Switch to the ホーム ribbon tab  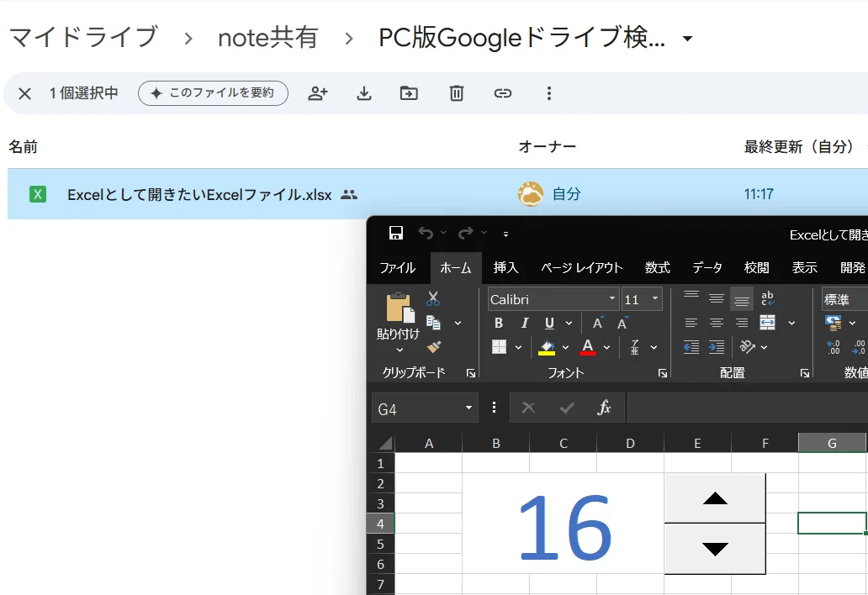456,267
